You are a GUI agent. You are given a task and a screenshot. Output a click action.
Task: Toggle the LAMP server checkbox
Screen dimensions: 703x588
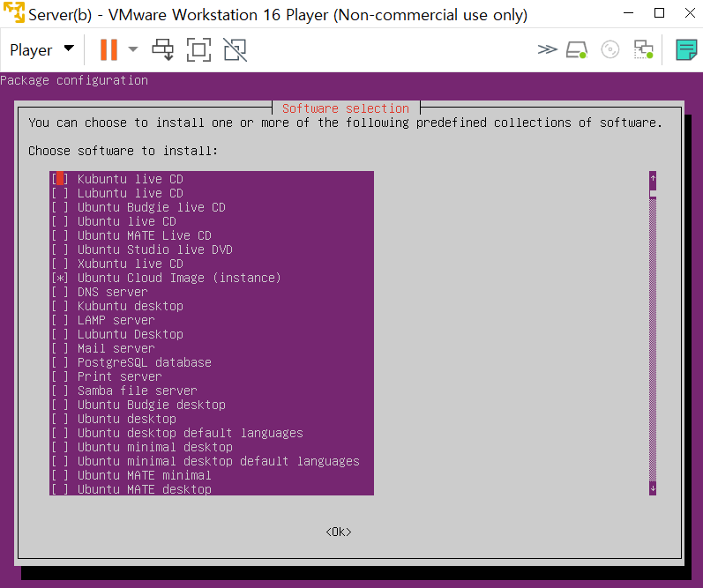pos(60,320)
